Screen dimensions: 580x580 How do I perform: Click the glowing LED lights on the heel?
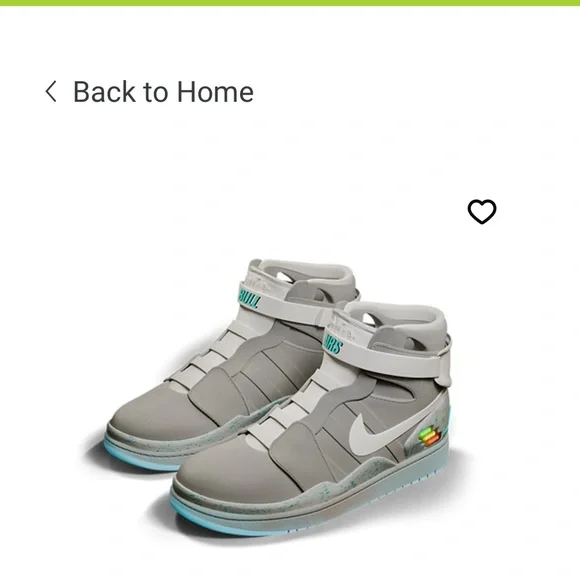click(x=429, y=436)
